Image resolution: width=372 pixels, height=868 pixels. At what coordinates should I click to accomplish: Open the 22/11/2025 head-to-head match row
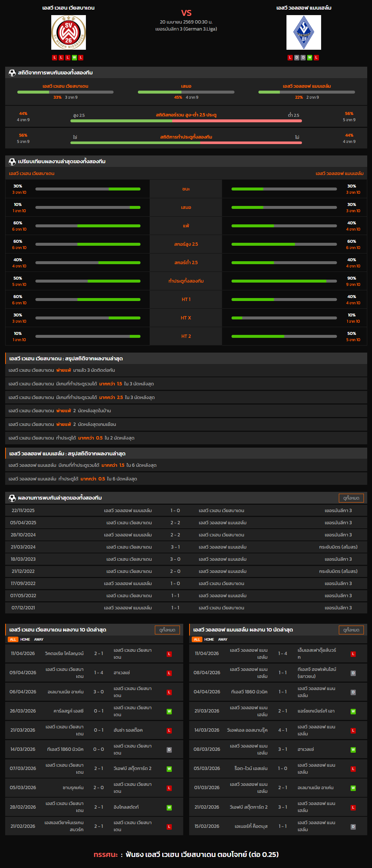(x=186, y=511)
